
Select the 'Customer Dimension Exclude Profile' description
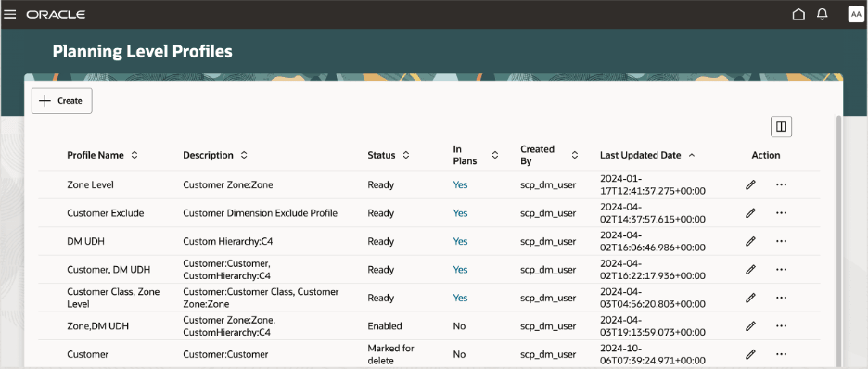coord(261,213)
